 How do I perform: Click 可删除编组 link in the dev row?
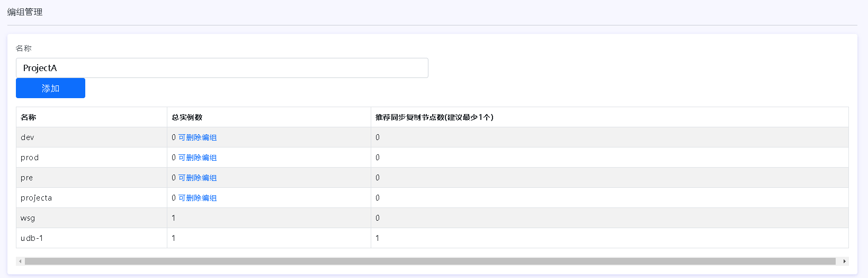click(198, 137)
